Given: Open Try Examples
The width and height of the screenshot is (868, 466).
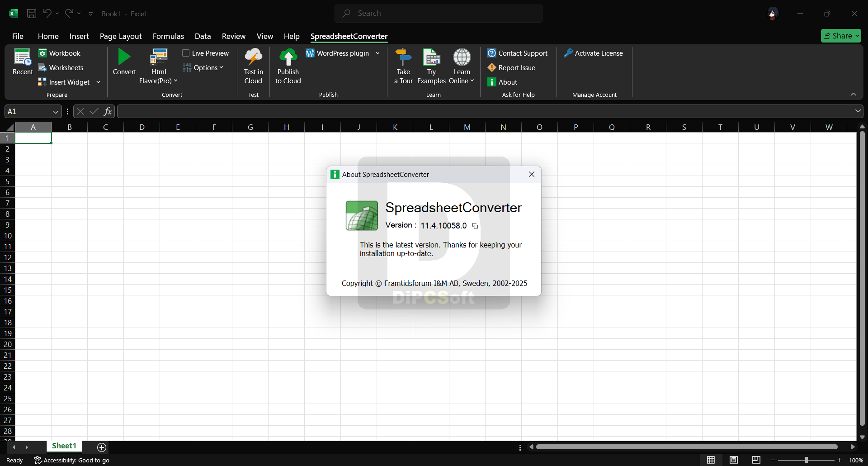Looking at the screenshot, I should 431,67.
